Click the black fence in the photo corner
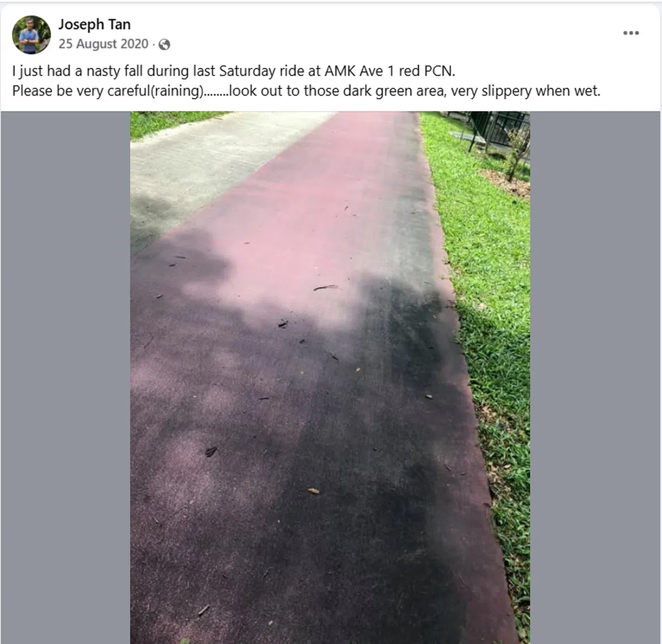This screenshot has width=662, height=644. [499, 130]
